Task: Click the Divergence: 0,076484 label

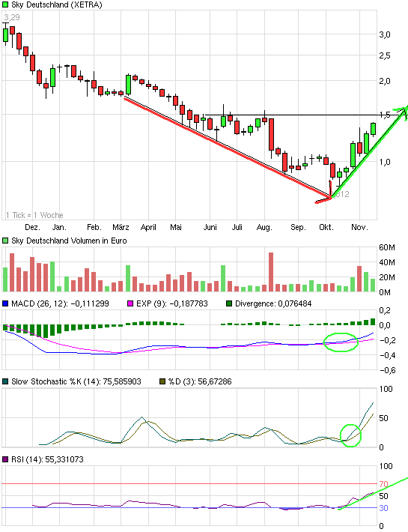Action: pyautogui.click(x=273, y=303)
